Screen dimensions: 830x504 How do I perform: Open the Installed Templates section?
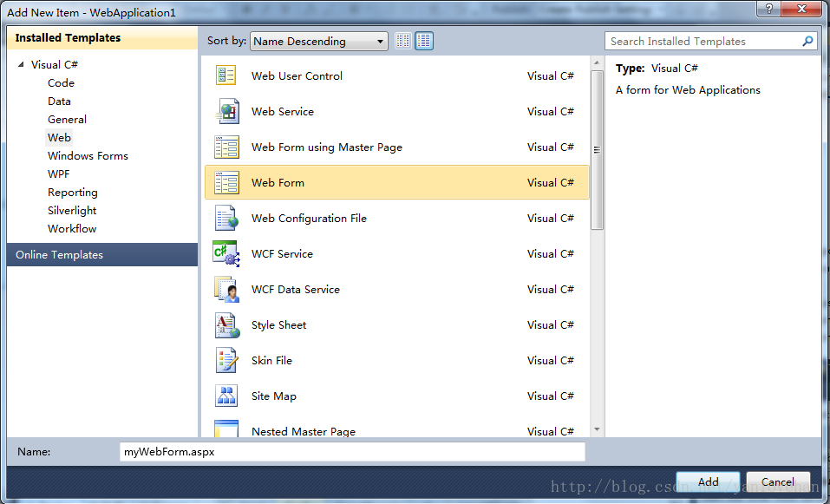[102, 37]
